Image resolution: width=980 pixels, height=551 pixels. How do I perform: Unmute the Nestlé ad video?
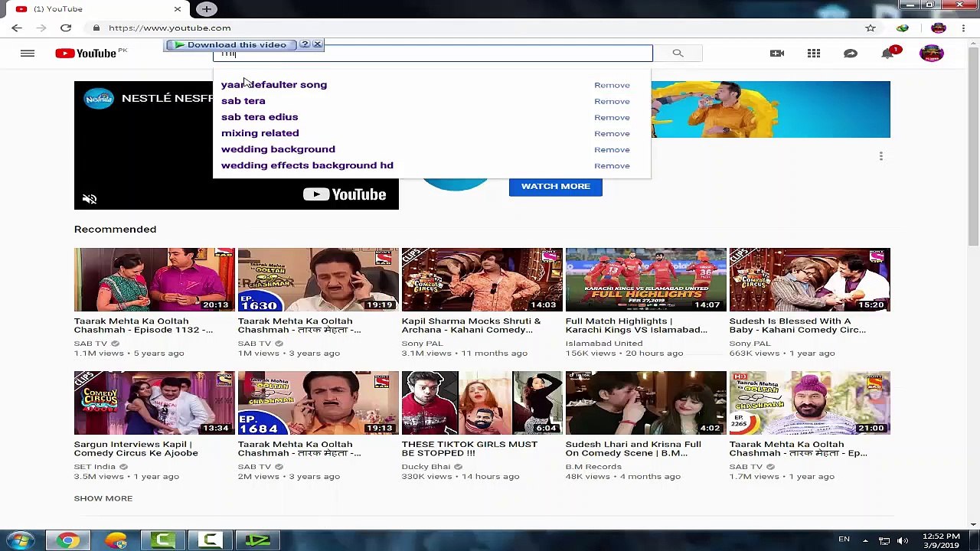pos(90,199)
